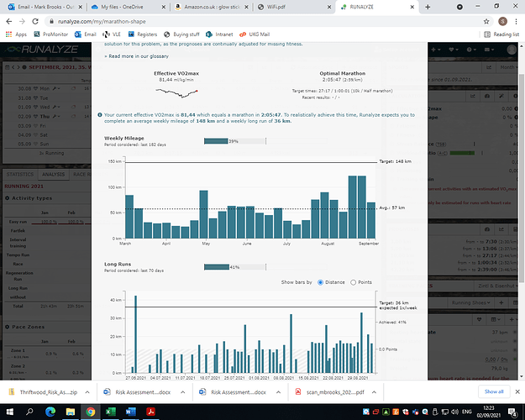Follow the 'Read more in our glossary' link

pos(139,56)
